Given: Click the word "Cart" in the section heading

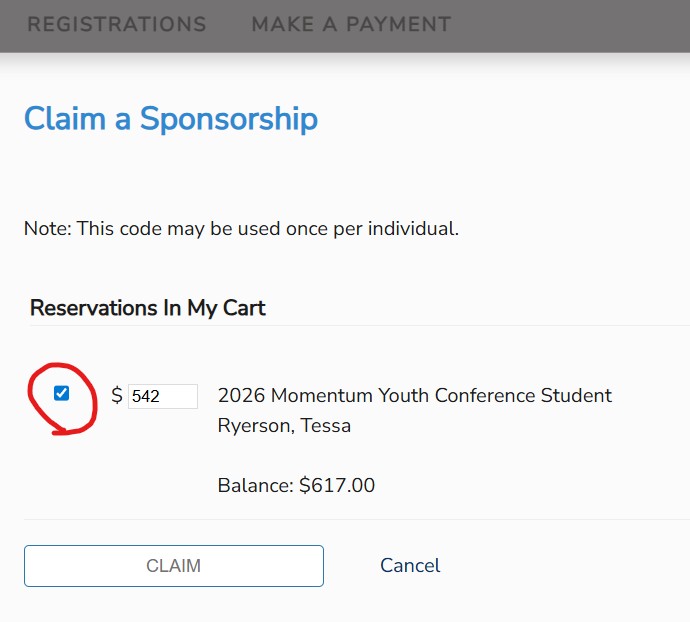Looking at the screenshot, I should pos(245,307).
